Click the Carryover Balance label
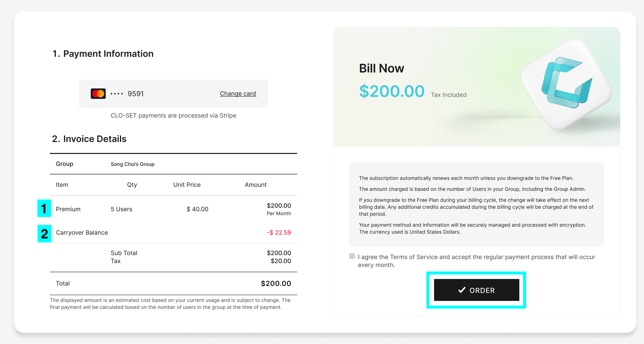This screenshot has width=644, height=344. click(x=82, y=233)
